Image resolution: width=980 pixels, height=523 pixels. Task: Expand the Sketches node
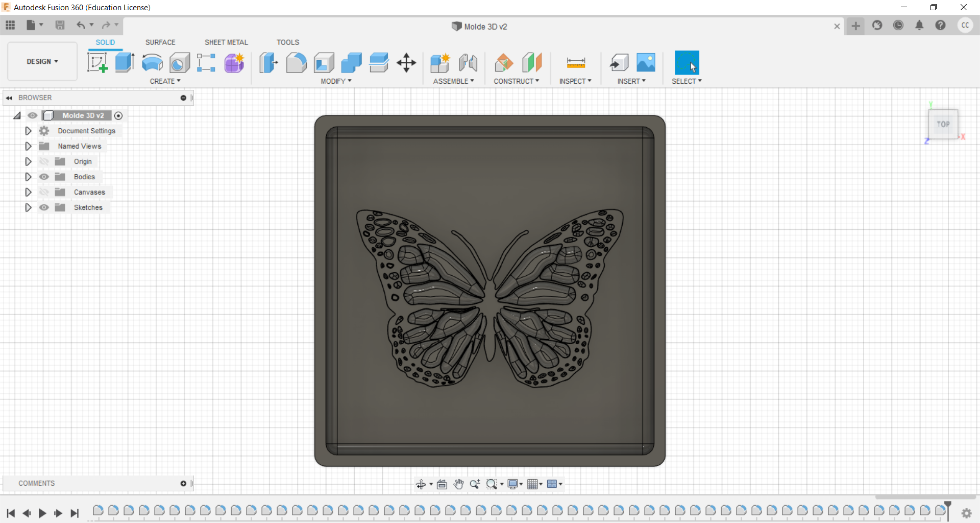pyautogui.click(x=29, y=207)
